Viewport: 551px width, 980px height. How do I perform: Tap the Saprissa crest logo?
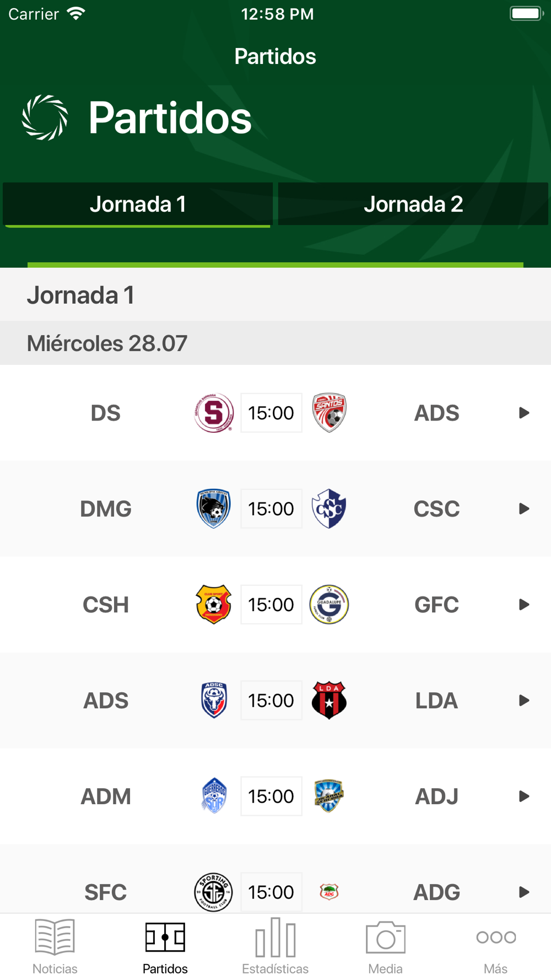pyautogui.click(x=214, y=413)
